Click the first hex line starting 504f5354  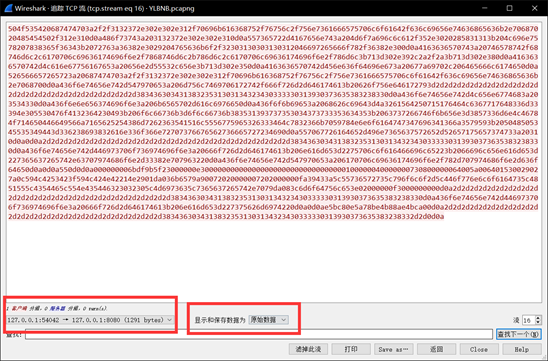[273, 28]
